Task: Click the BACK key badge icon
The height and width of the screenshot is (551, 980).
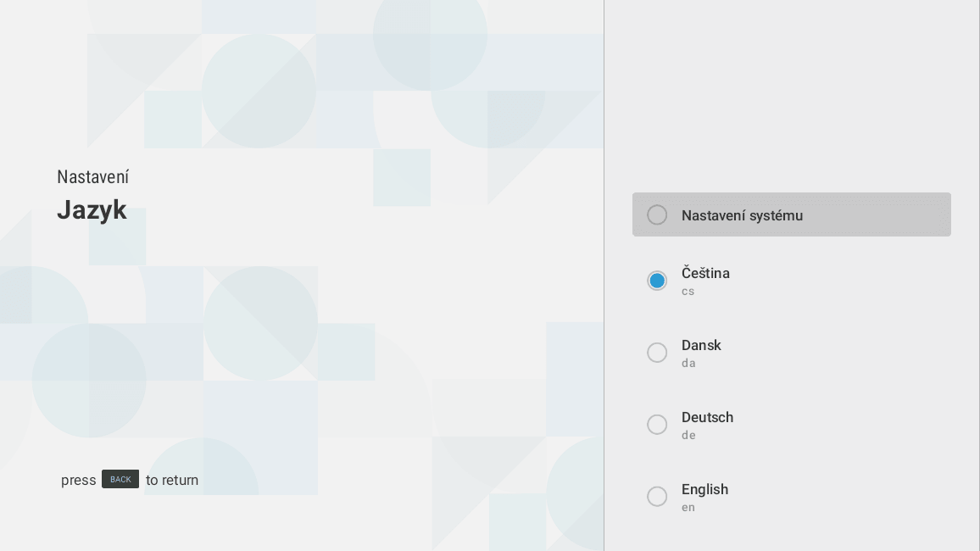Action: click(120, 479)
